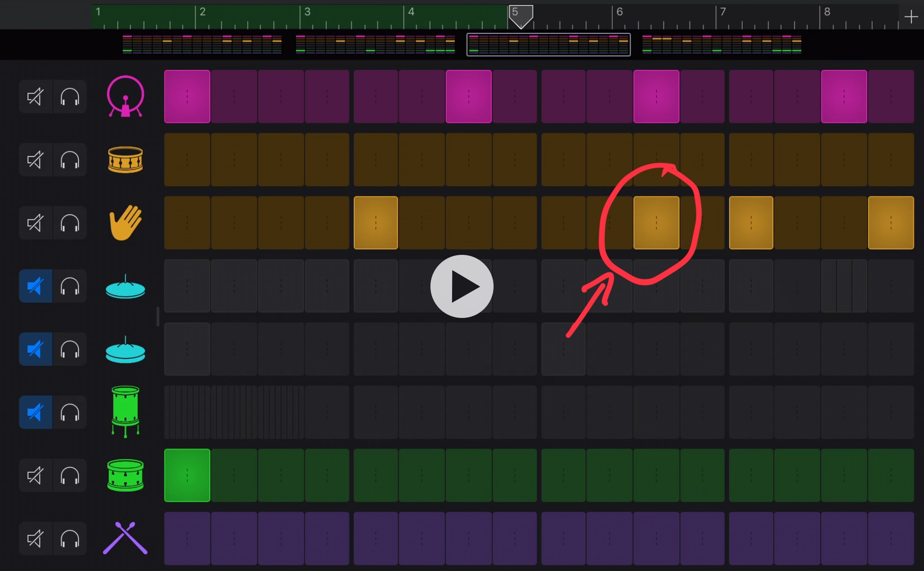Solo the kick drum row with headphones
This screenshot has width=924, height=571.
pos(70,97)
